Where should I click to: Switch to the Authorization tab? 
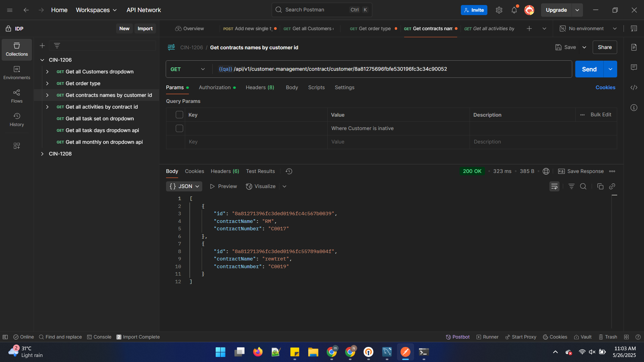[x=217, y=87]
